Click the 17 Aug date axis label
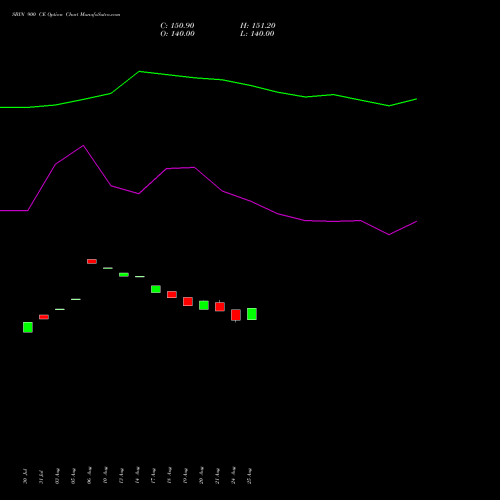This screenshot has width=500, height=500. point(153,476)
